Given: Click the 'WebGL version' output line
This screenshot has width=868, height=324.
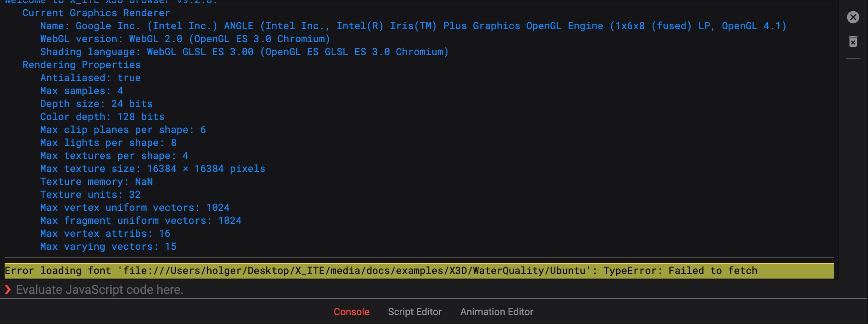Looking at the screenshot, I should 185,39.
